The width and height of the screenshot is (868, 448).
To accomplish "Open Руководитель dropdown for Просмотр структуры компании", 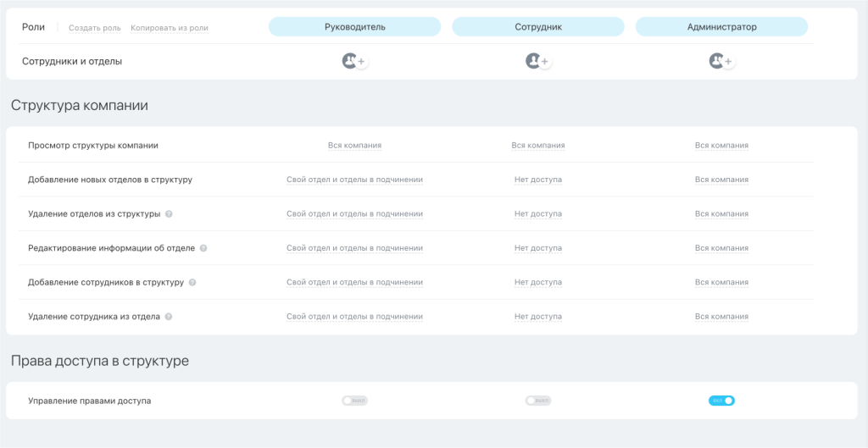I will click(354, 146).
